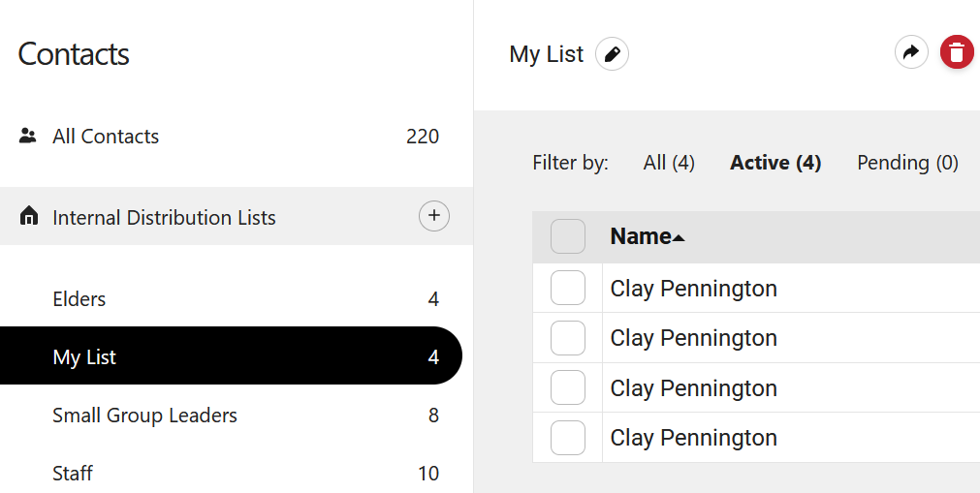Open the Staff distribution list
Viewport: 980px width, 493px height.
[x=73, y=474]
